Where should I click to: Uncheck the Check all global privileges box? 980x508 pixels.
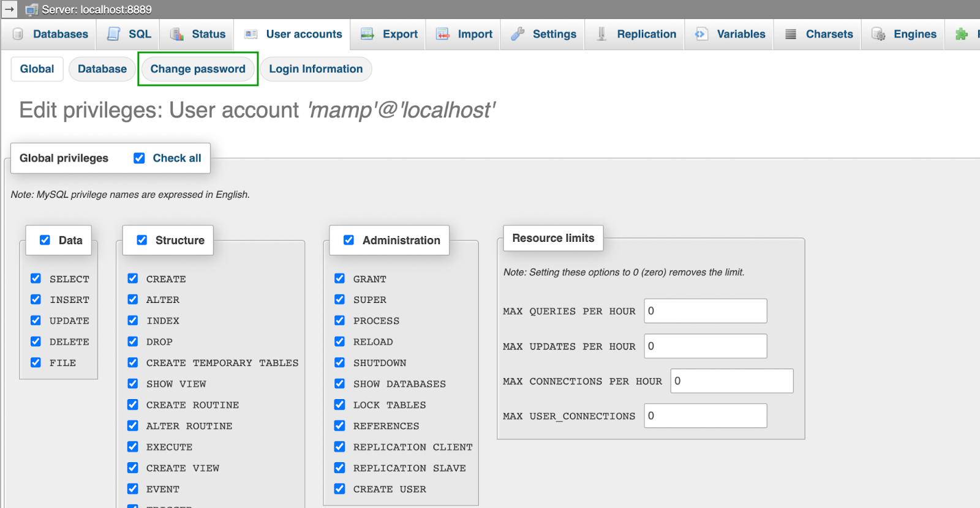140,158
